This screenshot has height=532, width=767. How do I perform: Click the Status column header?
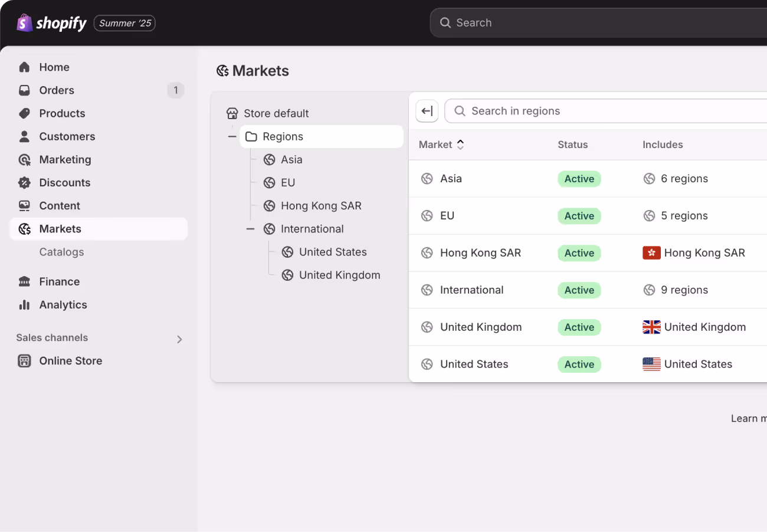point(573,145)
